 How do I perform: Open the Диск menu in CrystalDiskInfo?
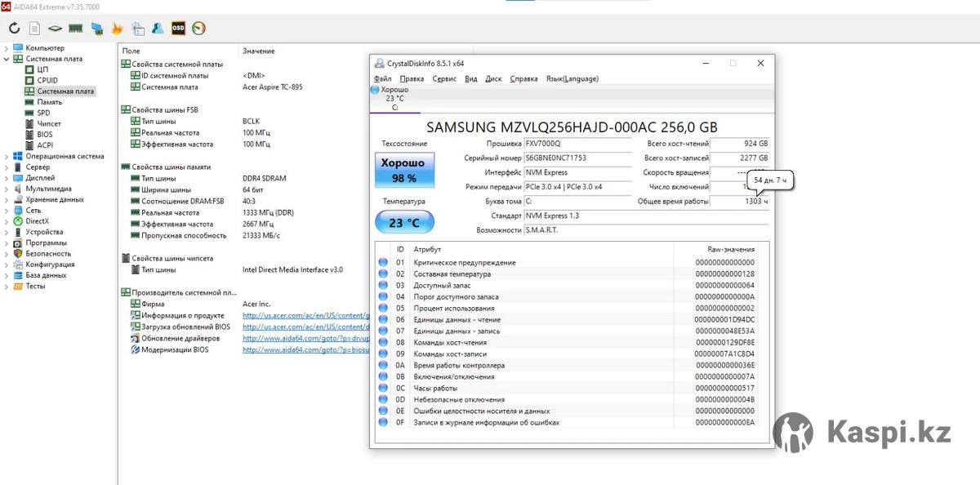pyautogui.click(x=493, y=79)
